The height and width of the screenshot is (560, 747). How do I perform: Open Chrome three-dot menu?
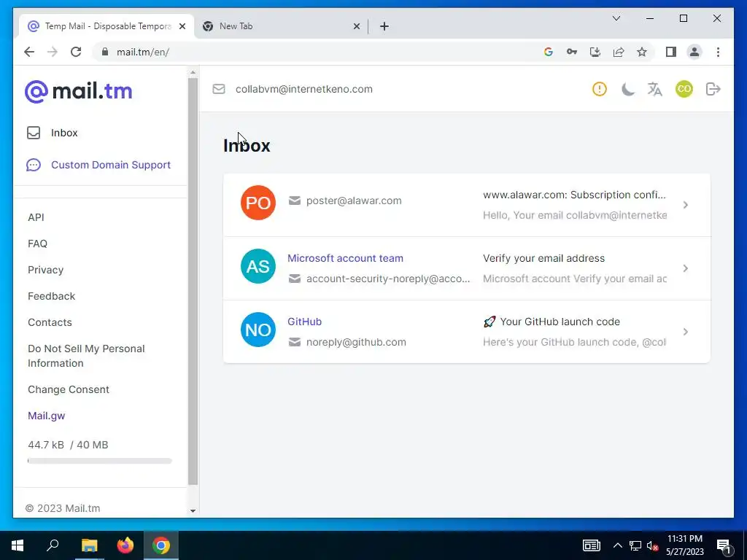[718, 52]
